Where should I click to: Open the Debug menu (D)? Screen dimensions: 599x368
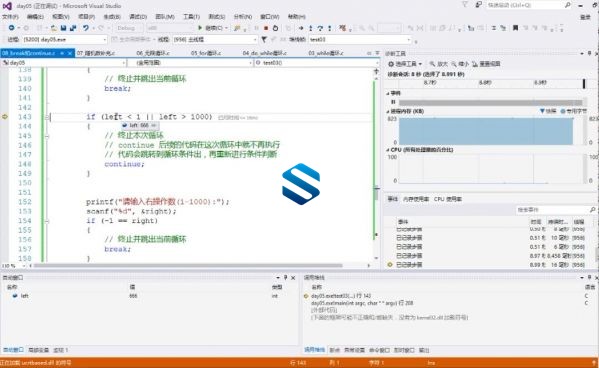pyautogui.click(x=138, y=17)
